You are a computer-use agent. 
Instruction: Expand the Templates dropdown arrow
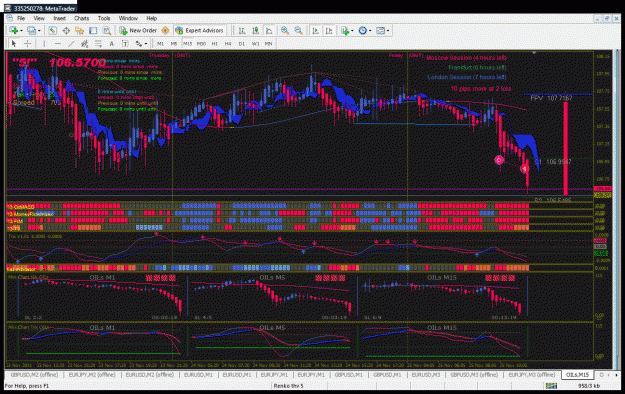tap(388, 31)
